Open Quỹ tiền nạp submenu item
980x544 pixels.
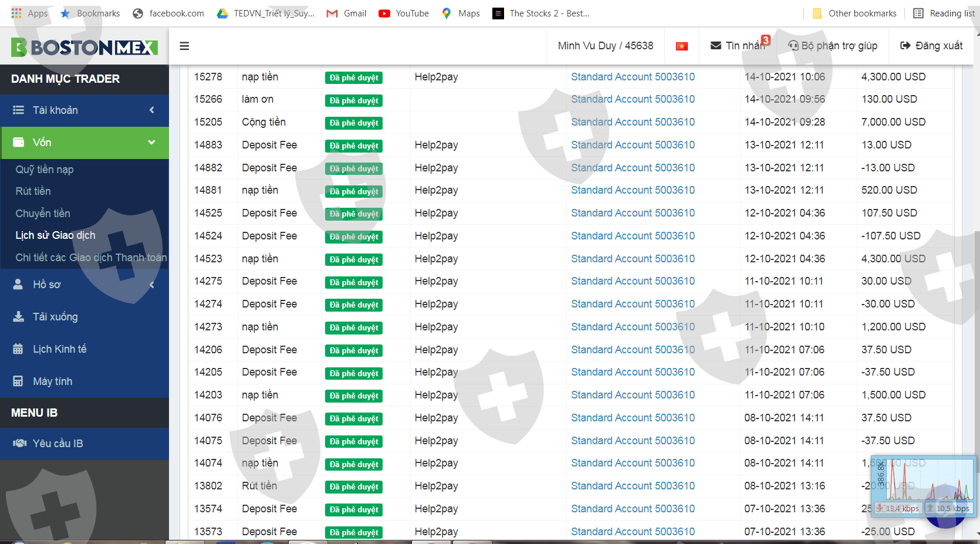[45, 170]
